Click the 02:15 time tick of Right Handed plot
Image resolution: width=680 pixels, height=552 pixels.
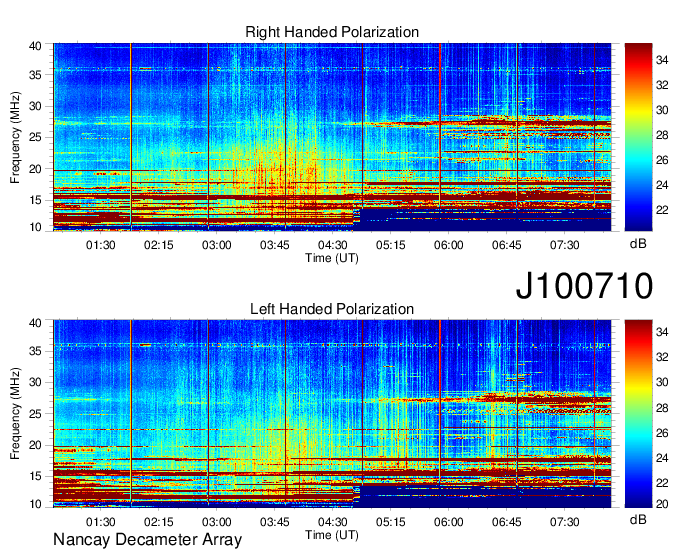coord(159,245)
